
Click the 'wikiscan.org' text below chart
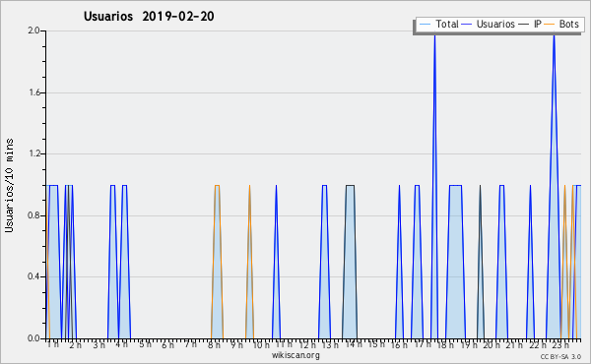(x=295, y=355)
